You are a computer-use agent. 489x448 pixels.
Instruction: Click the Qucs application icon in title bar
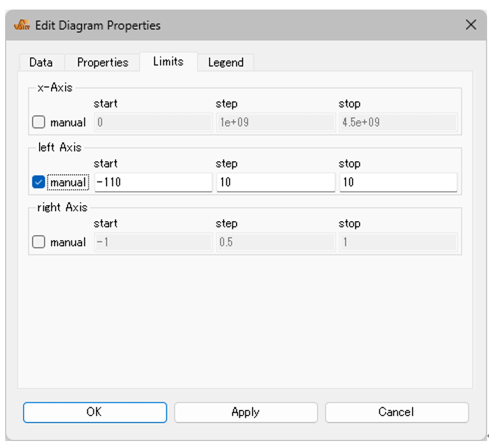point(22,25)
